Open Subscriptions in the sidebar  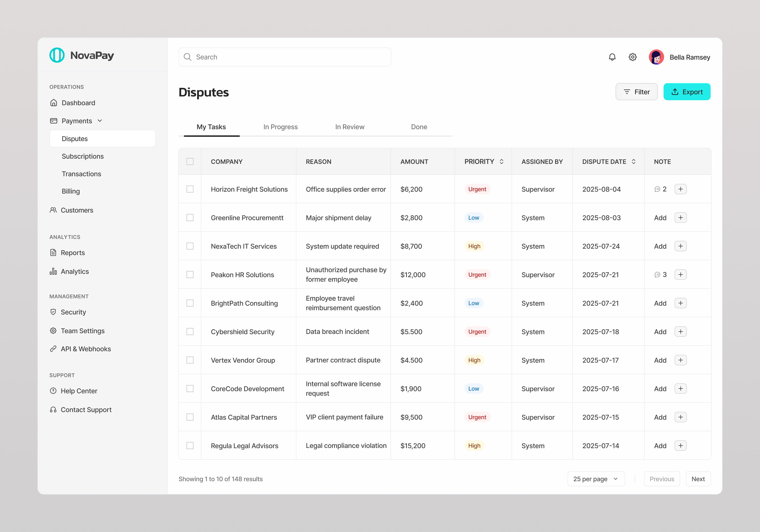(x=82, y=156)
